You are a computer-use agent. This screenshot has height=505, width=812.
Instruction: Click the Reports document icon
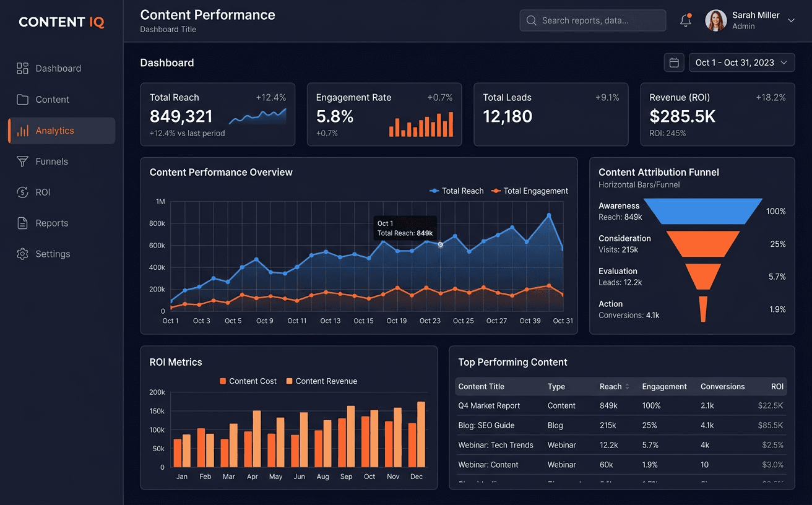22,223
